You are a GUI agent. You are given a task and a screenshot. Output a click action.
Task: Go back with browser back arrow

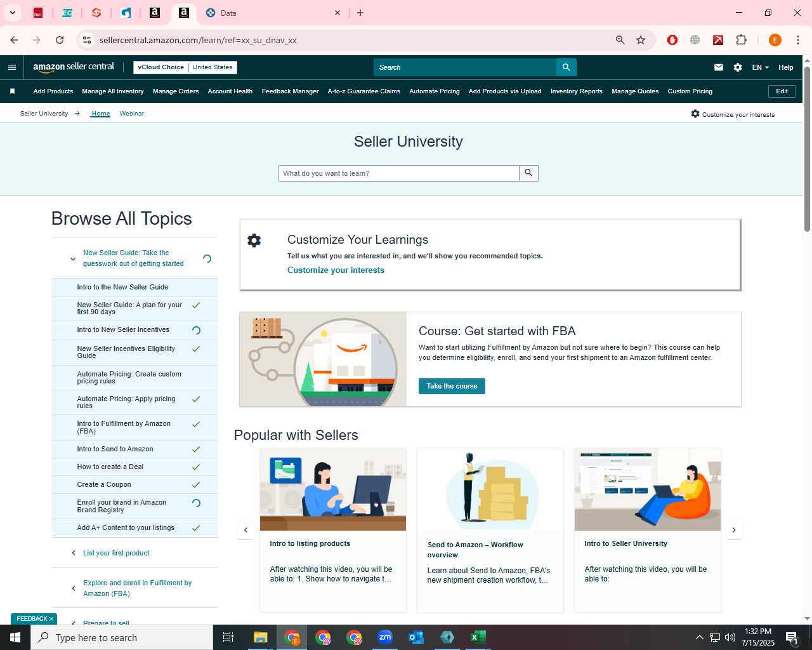click(14, 40)
